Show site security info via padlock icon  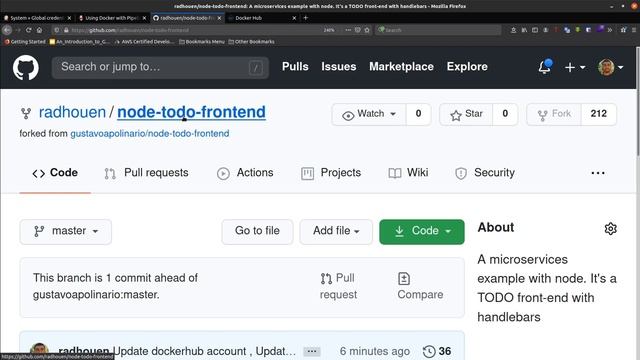click(66, 30)
